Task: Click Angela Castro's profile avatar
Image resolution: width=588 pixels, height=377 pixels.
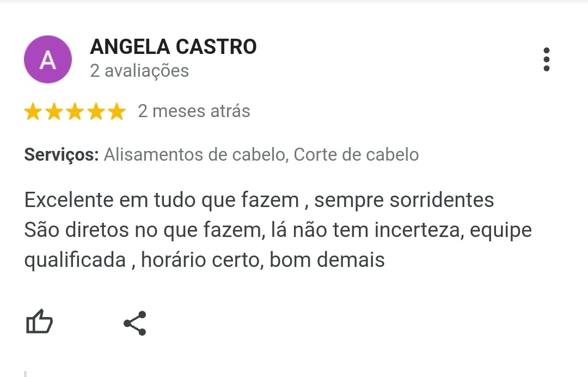Action: (47, 59)
